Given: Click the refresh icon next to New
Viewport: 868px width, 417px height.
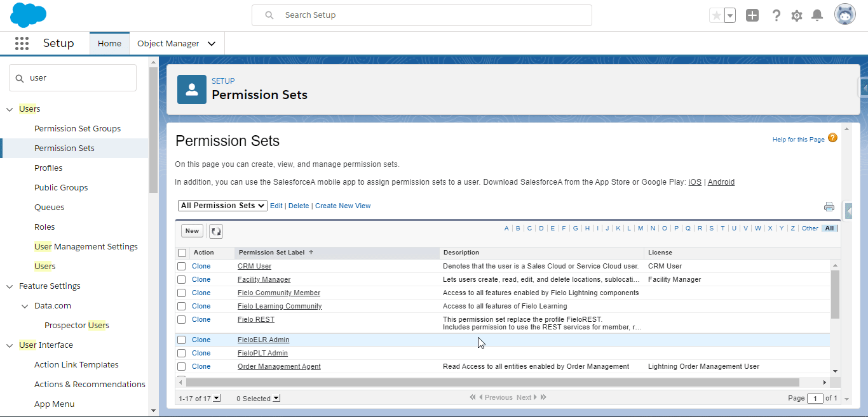Looking at the screenshot, I should click(x=216, y=231).
